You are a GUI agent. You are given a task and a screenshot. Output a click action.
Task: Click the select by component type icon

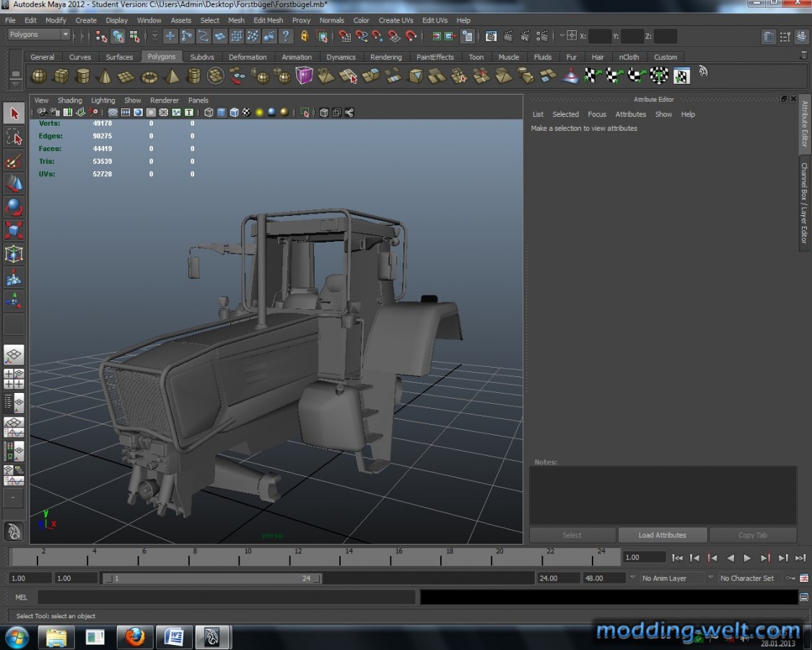pyautogui.click(x=135, y=36)
